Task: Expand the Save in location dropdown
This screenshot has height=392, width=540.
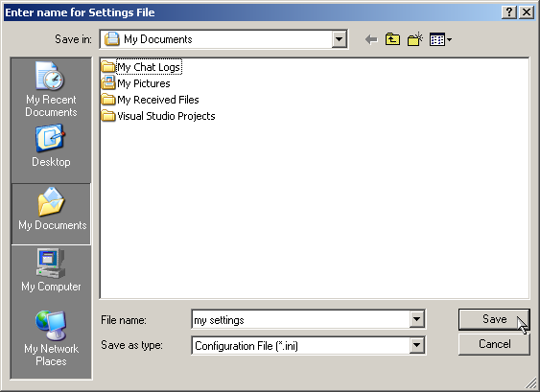Action: coord(339,39)
